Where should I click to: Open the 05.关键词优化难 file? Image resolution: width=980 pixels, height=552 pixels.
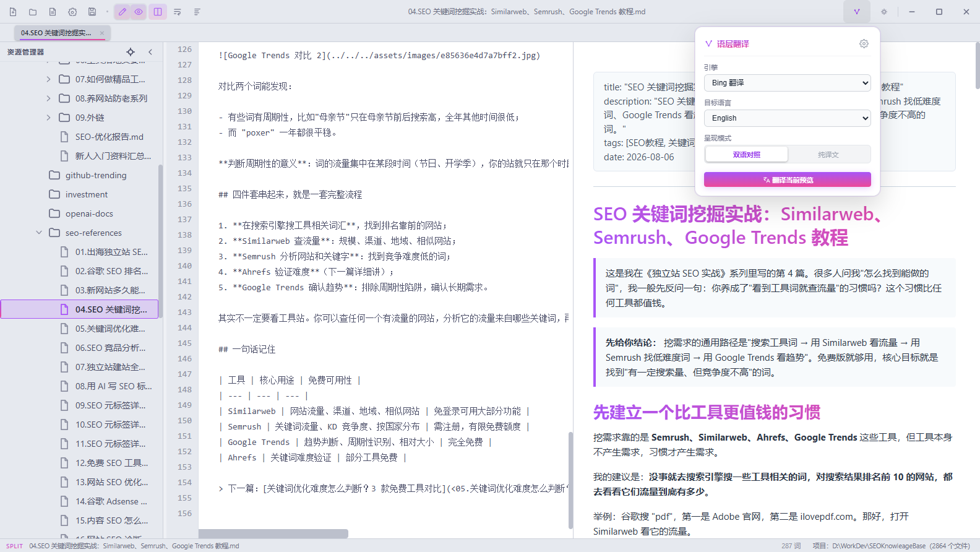pos(110,329)
